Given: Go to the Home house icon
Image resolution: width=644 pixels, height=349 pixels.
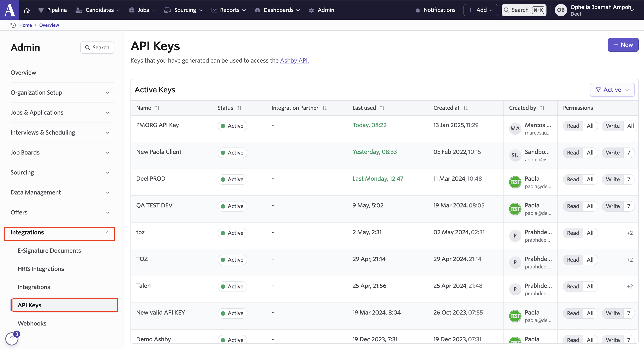Looking at the screenshot, I should [x=27, y=10].
